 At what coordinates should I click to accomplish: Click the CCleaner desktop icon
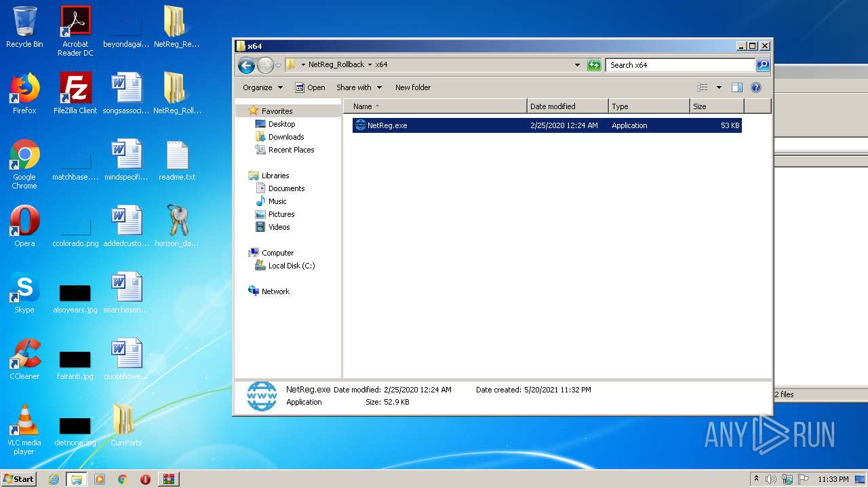[x=24, y=359]
